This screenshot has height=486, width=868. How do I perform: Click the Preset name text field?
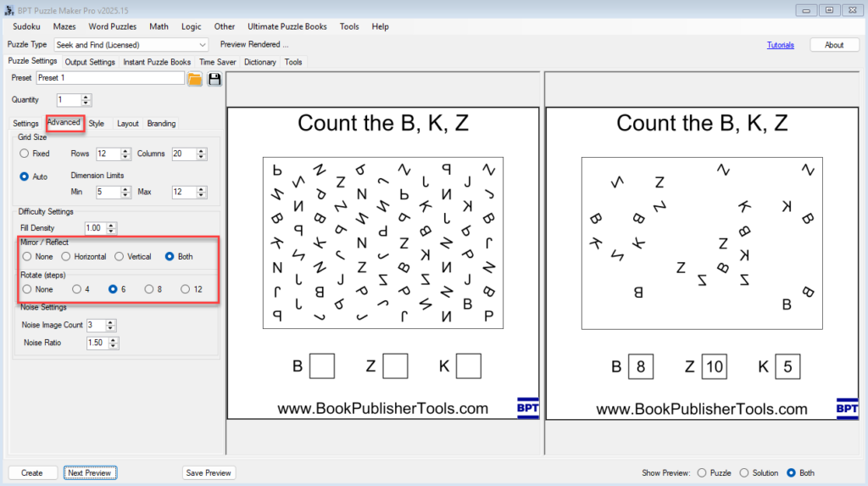[x=109, y=78]
